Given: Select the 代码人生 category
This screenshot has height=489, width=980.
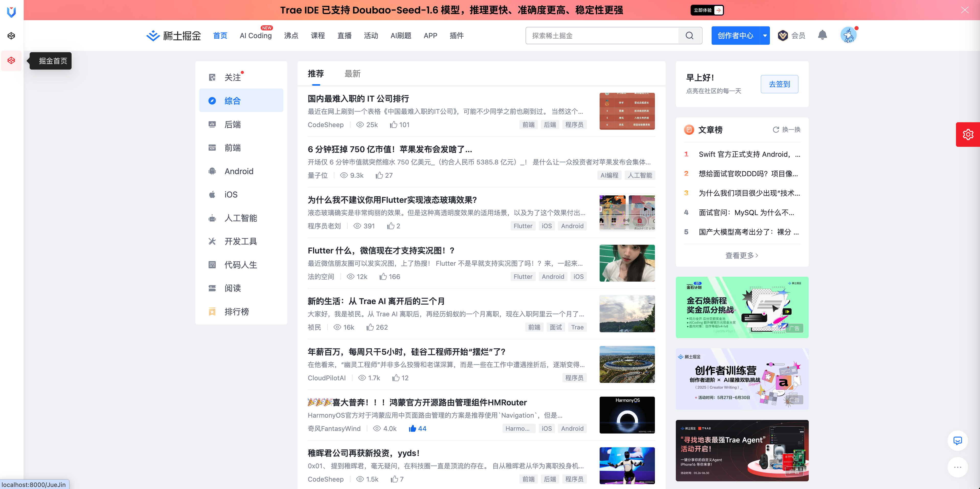Looking at the screenshot, I should [x=241, y=265].
